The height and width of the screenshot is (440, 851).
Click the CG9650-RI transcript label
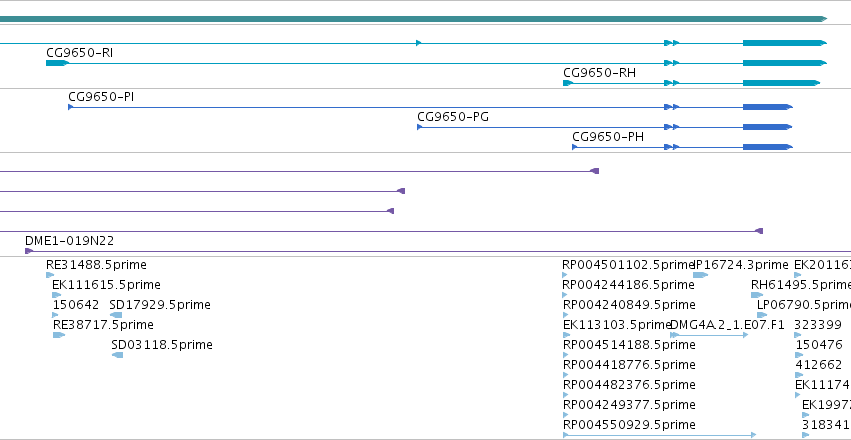tap(80, 53)
